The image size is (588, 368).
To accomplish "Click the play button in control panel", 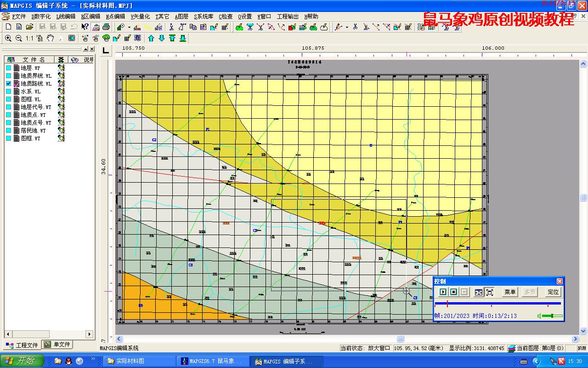I will pos(443,292).
